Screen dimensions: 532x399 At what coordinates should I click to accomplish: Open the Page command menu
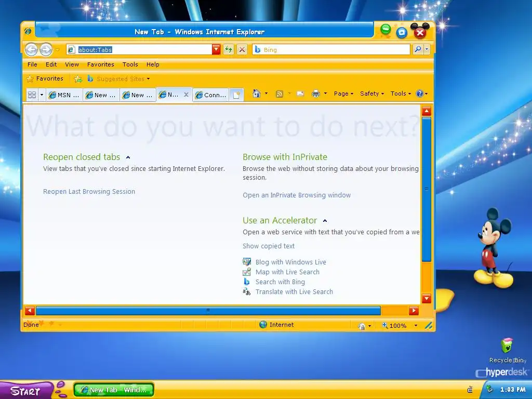(343, 94)
